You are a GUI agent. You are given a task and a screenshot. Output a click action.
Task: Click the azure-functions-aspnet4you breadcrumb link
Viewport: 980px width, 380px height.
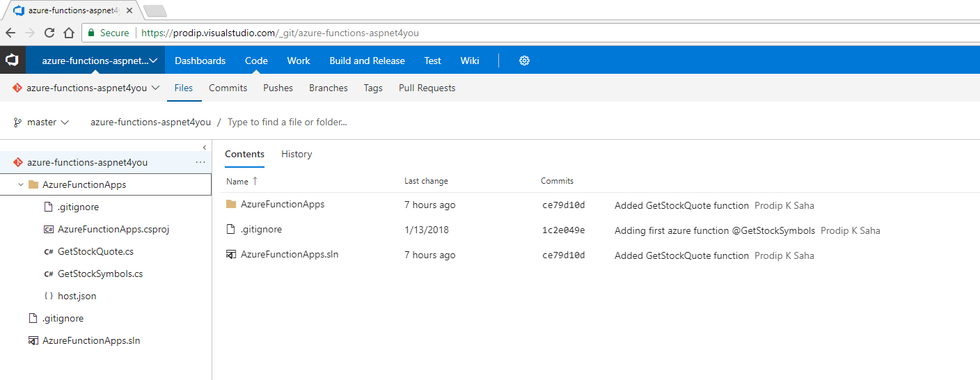click(150, 122)
